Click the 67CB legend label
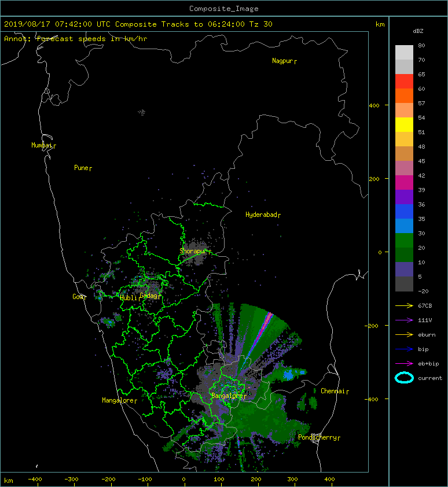The height and width of the screenshot is (487, 448). (x=425, y=305)
